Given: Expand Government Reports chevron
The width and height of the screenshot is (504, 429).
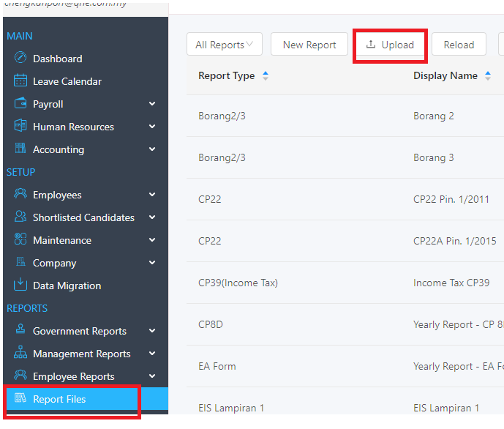Looking at the screenshot, I should coord(152,331).
